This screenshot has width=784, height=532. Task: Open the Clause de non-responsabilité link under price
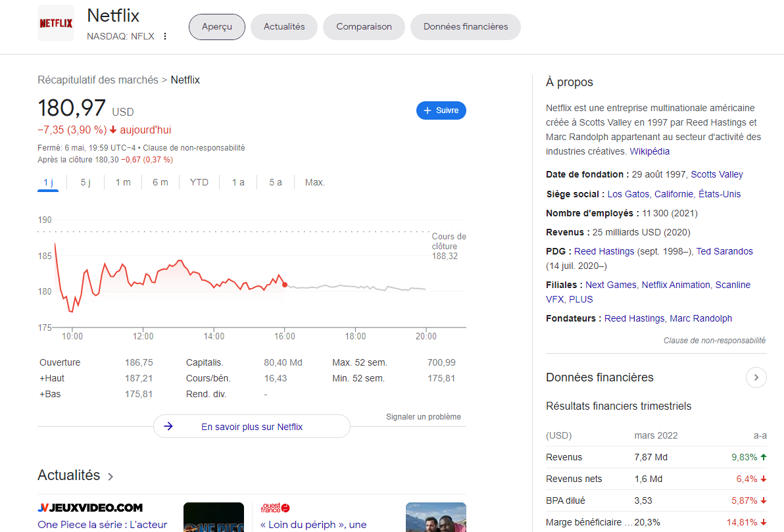click(x=194, y=148)
